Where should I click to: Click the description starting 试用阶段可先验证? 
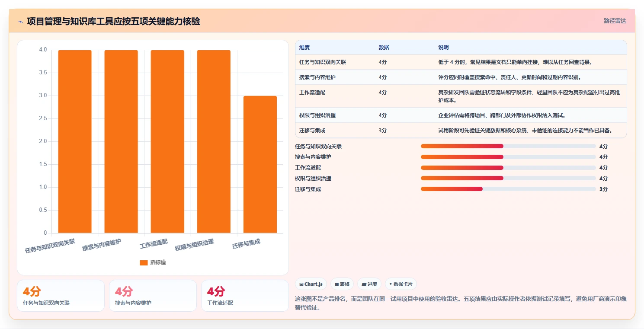click(x=526, y=131)
